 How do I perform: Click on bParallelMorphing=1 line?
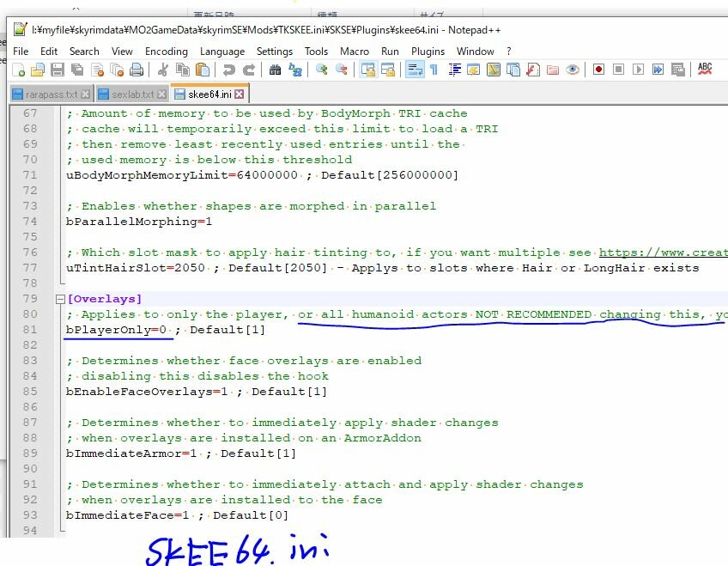pos(139,222)
